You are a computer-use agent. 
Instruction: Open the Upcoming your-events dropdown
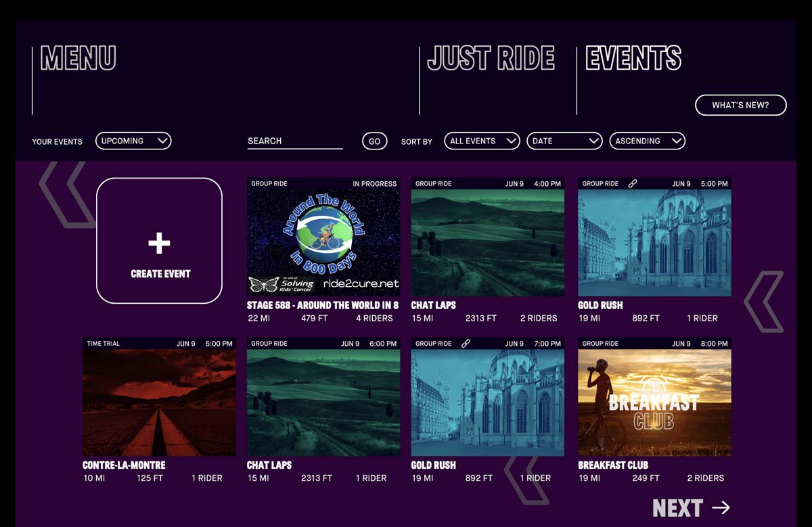pos(133,141)
